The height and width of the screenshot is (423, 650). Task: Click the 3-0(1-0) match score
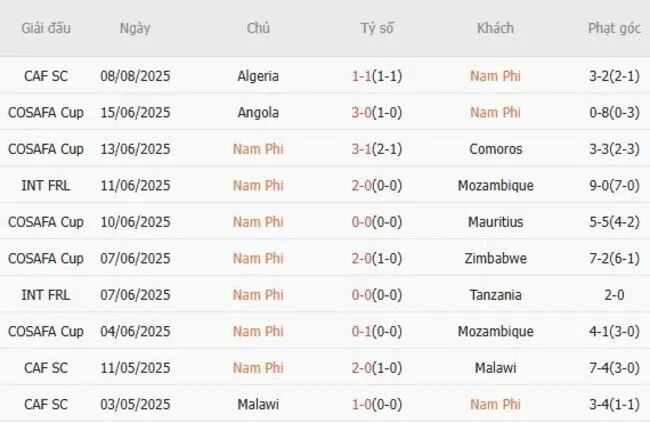click(x=377, y=112)
